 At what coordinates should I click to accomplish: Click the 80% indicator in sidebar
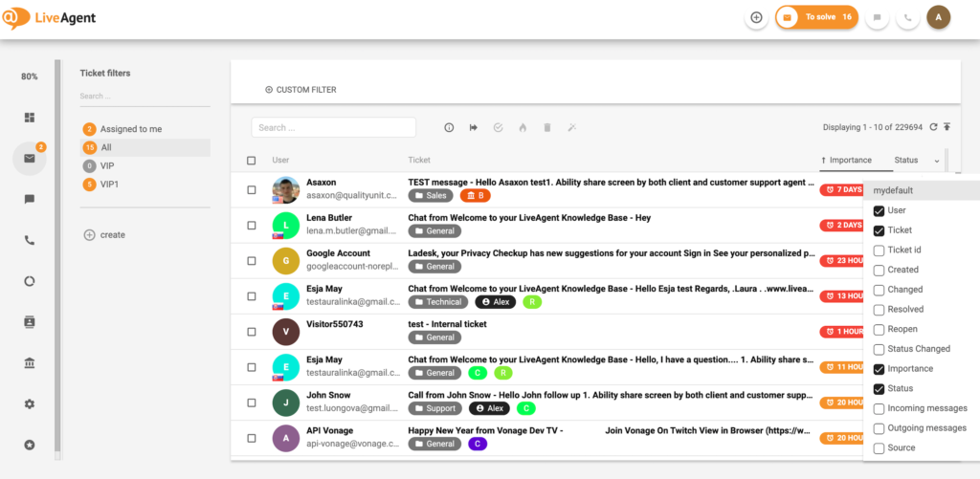coord(30,76)
